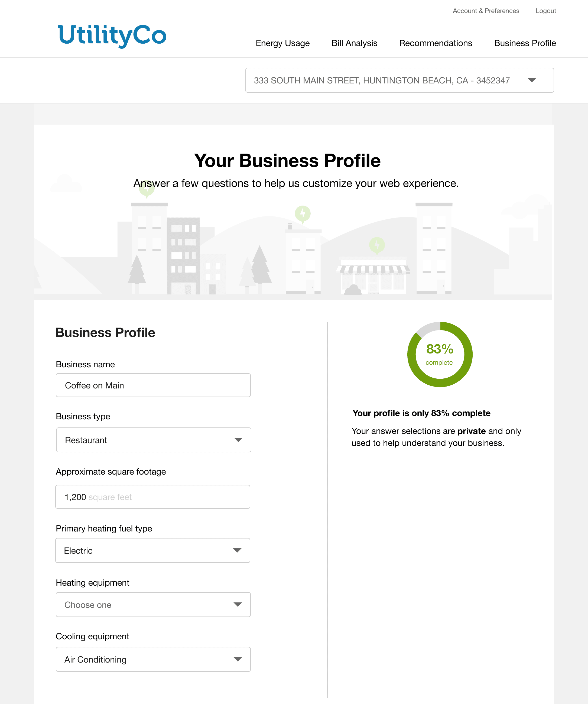The width and height of the screenshot is (588, 704).
Task: Click the Cooling equipment dropdown caret
Action: point(238,659)
